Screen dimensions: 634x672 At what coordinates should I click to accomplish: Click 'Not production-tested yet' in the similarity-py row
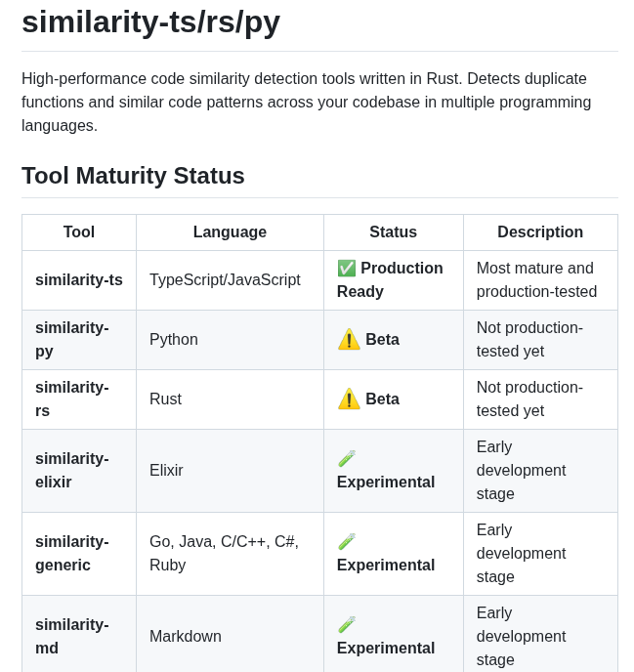[529, 340]
